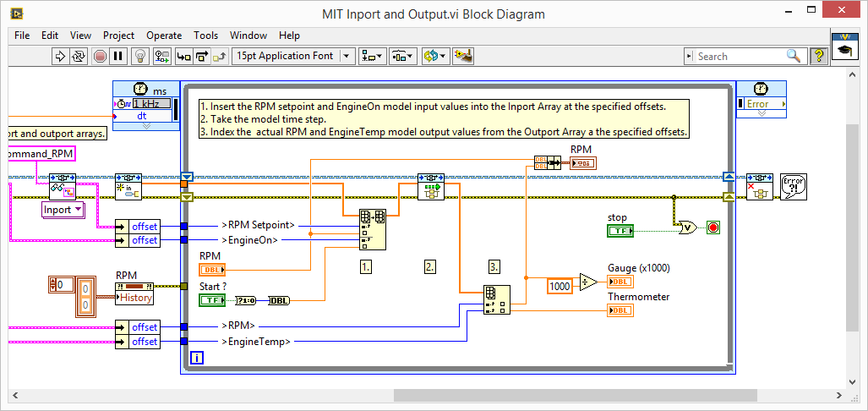Click the 1000 numeric constant

[x=560, y=286]
